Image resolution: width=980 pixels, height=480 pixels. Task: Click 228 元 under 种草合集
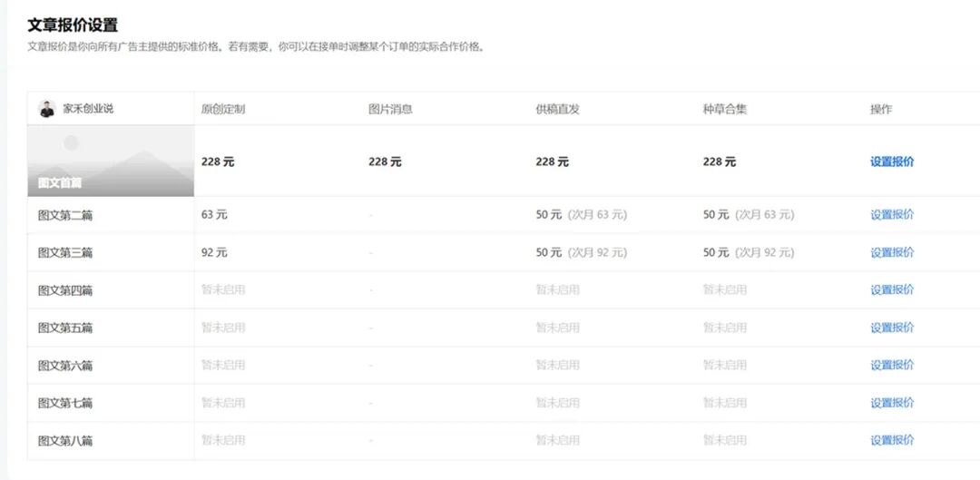tap(720, 162)
